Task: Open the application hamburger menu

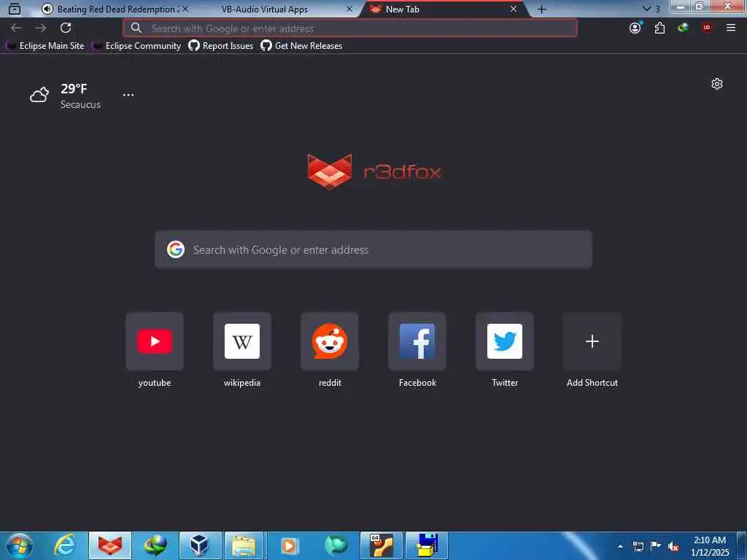Action: (731, 28)
